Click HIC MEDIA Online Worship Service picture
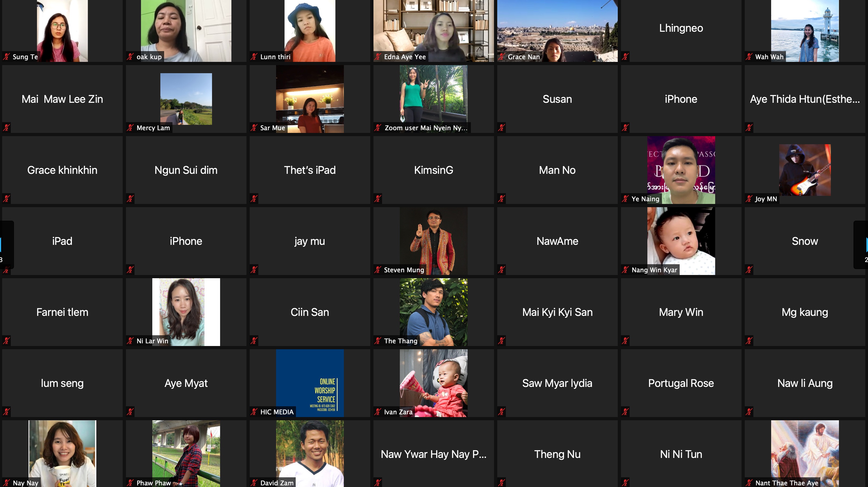This screenshot has height=487, width=868. (310, 383)
